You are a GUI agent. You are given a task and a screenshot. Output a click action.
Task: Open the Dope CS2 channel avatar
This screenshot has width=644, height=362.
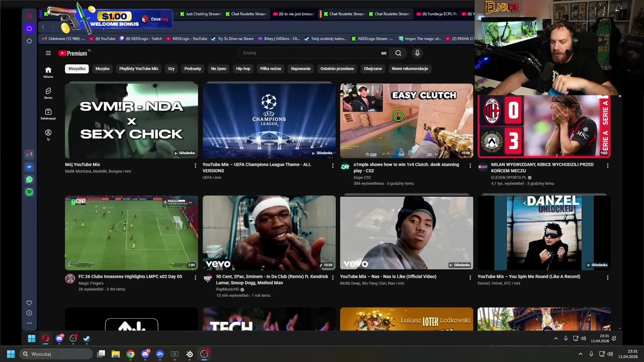click(345, 167)
